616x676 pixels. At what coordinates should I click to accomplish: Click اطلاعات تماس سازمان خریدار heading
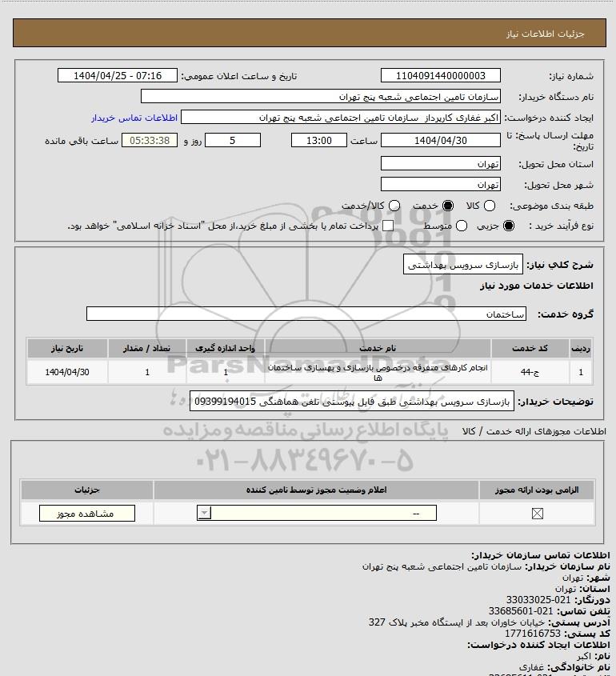(x=541, y=555)
